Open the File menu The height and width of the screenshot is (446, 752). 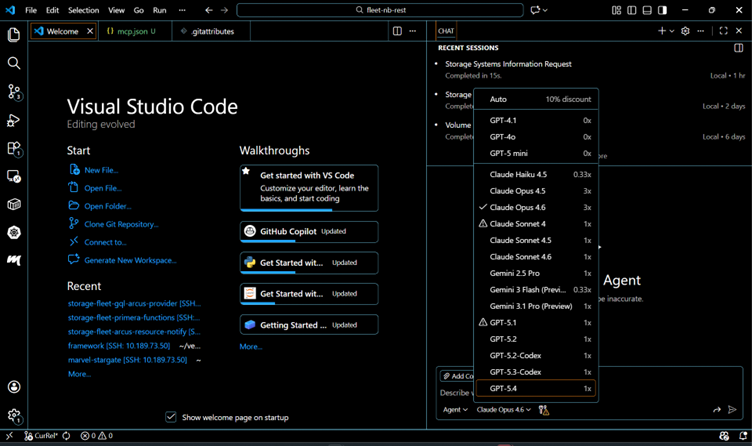coord(31,10)
